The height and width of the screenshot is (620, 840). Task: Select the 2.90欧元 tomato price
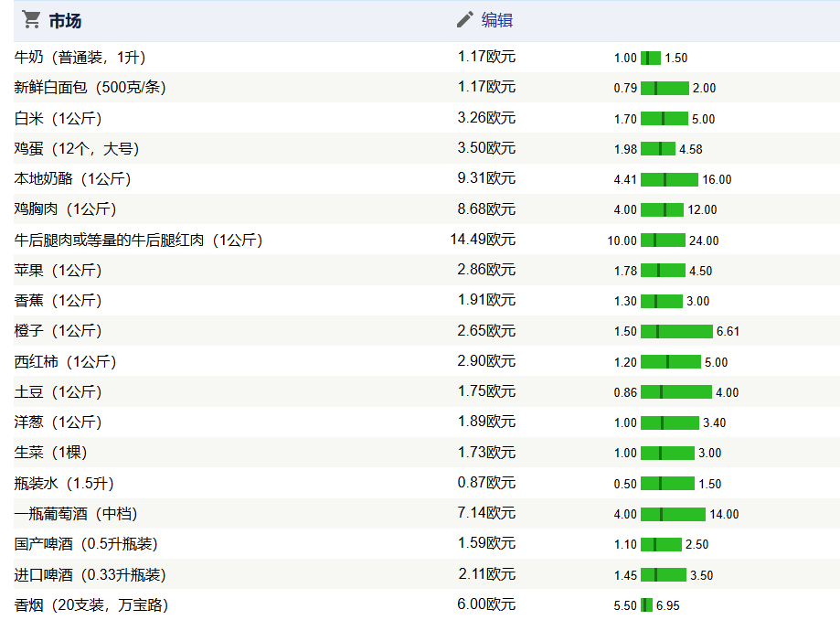tap(486, 360)
